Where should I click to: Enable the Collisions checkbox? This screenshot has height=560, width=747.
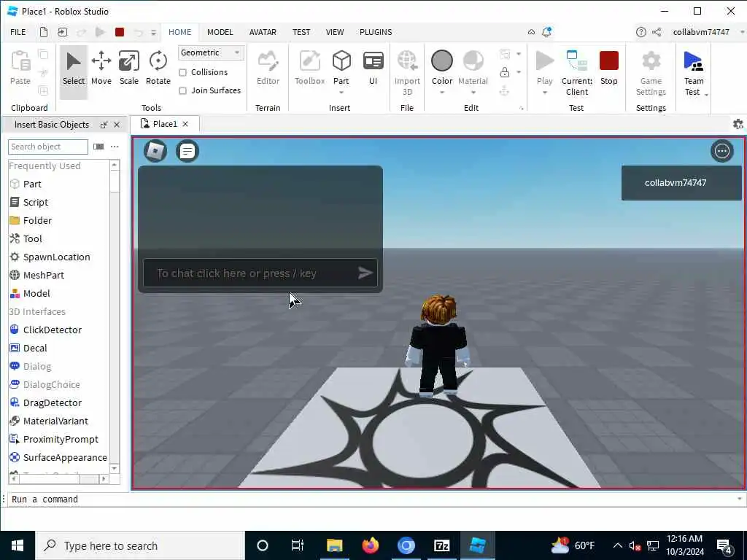click(x=182, y=72)
